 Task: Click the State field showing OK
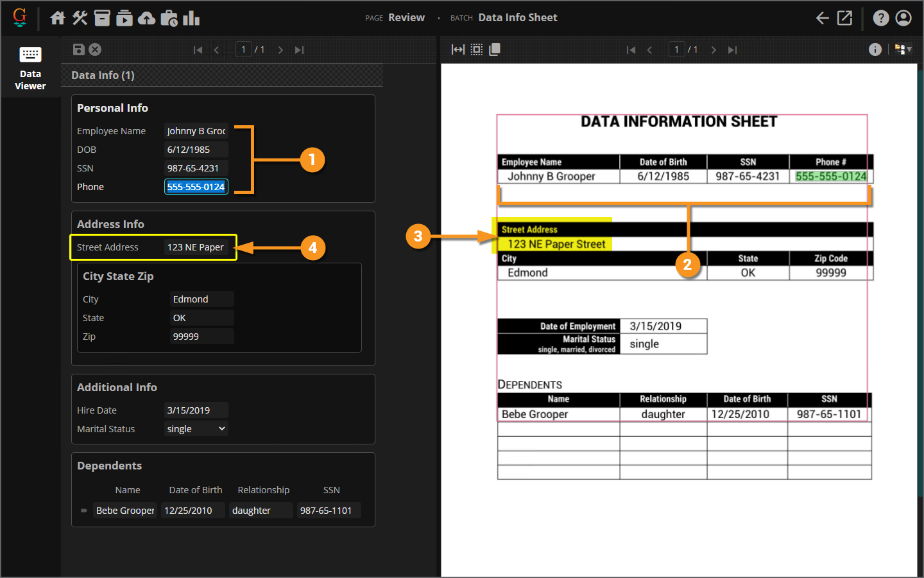[x=202, y=318]
